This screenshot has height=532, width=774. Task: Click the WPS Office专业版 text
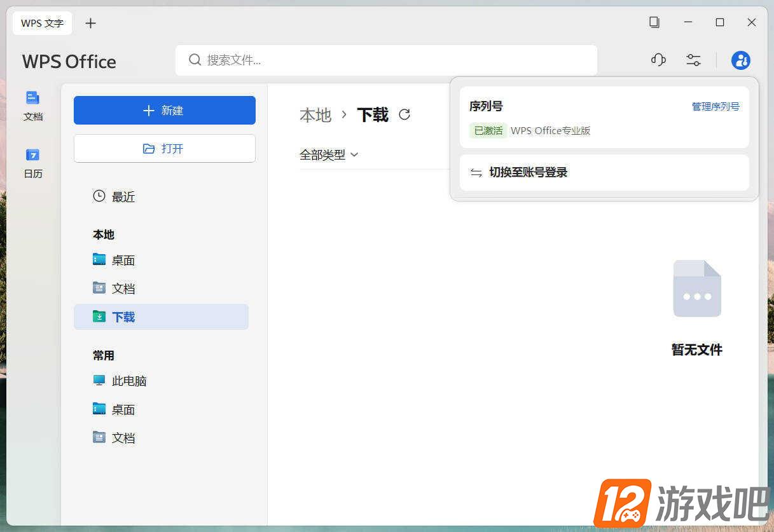tap(551, 131)
